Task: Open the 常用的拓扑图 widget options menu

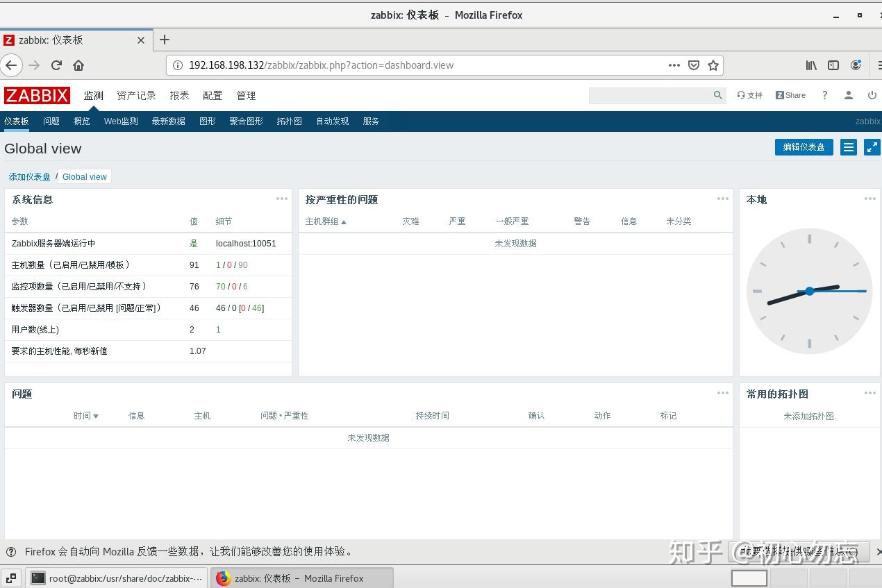Action: (870, 393)
